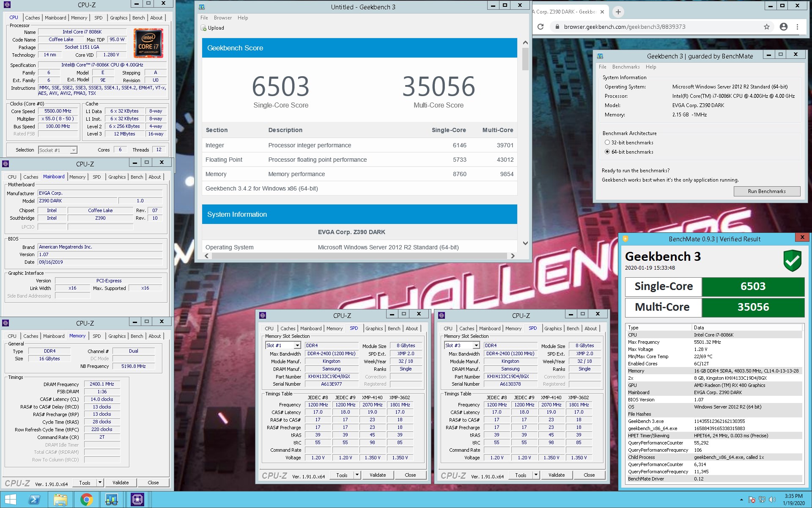The width and height of the screenshot is (812, 508).
Task: Click the Core Speed 5500.00 MHz field
Action: 58,111
